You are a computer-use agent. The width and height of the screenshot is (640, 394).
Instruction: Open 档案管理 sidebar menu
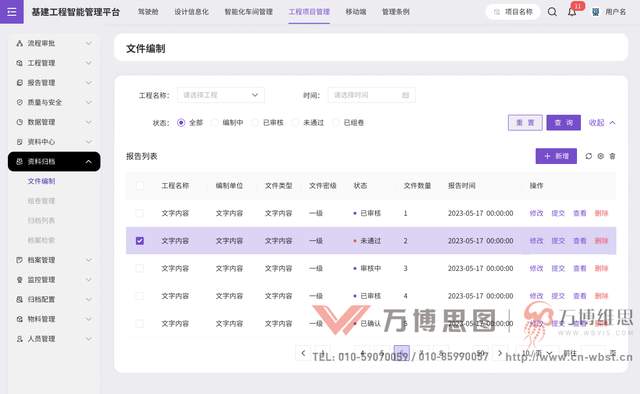[54, 260]
